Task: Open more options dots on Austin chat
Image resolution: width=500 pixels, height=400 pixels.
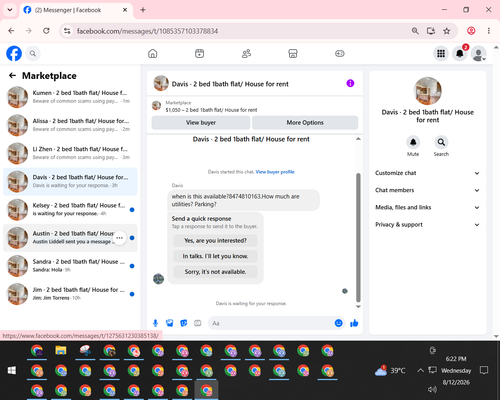Action: [x=120, y=238]
